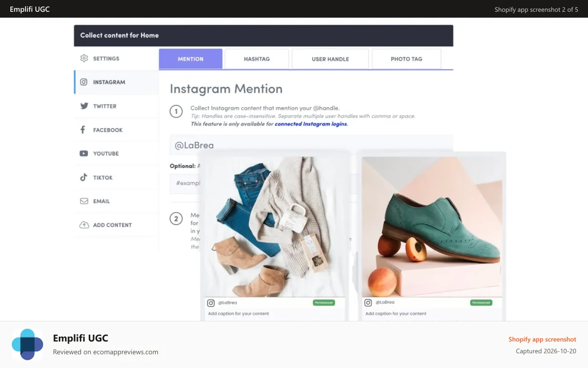Open Add Content in the sidebar
Screen dimensions: 588x368
point(117,225)
